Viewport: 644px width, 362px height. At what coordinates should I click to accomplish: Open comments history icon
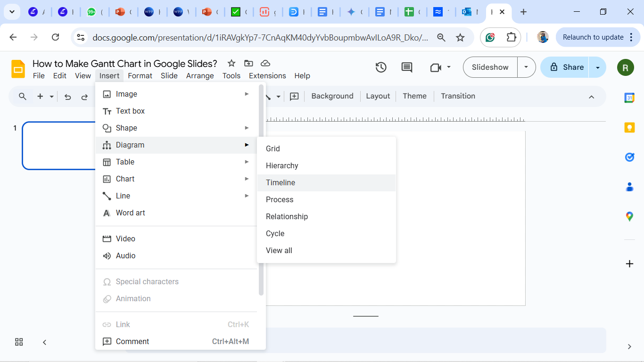point(407,67)
